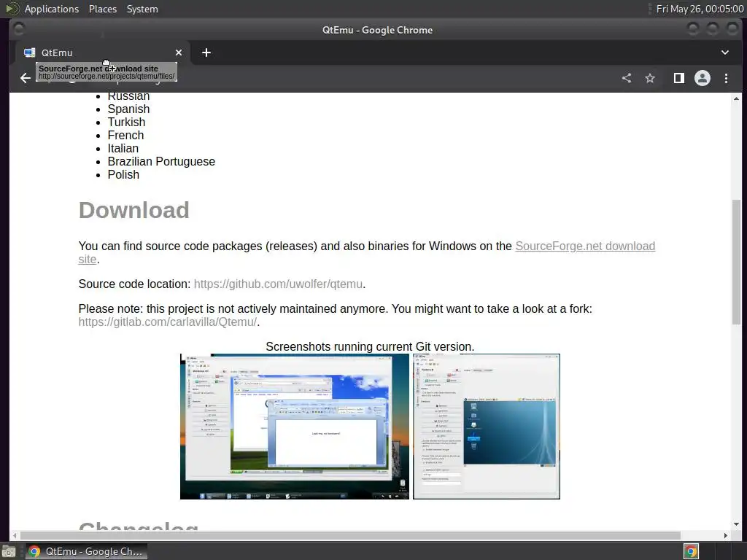Open the Places menu
The width and height of the screenshot is (747, 560).
coord(102,9)
